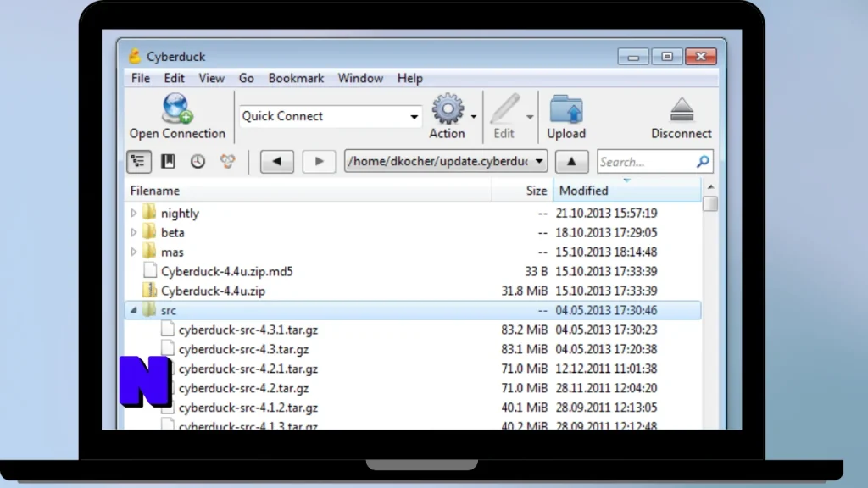This screenshot has width=868, height=488.
Task: Click the 28.11.2011 12:04:20 date
Action: [606, 388]
